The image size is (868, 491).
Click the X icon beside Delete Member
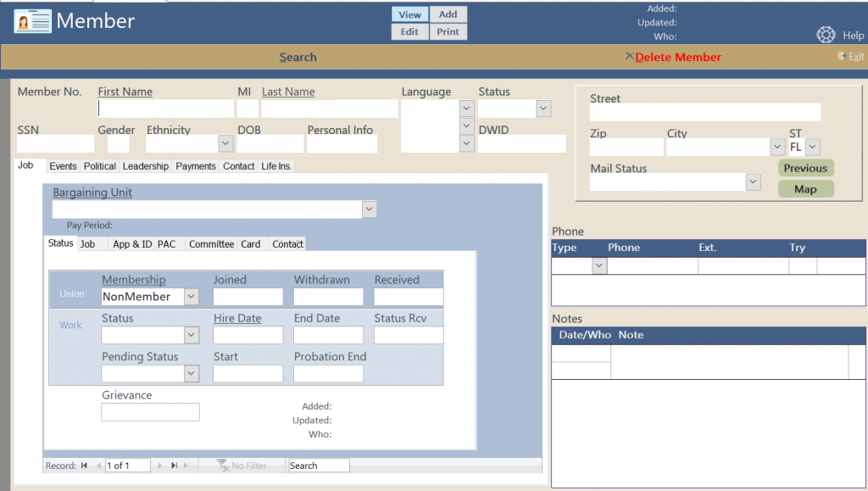629,56
